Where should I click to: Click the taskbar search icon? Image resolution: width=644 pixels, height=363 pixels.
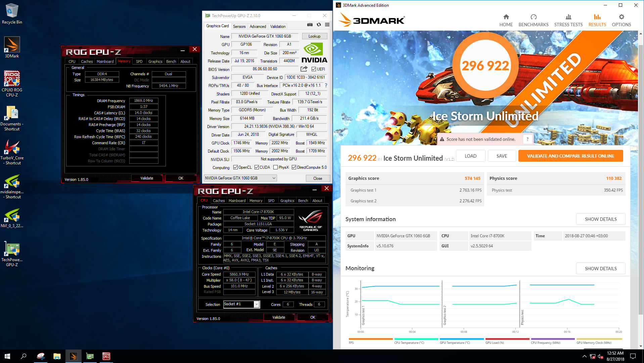pos(24,356)
